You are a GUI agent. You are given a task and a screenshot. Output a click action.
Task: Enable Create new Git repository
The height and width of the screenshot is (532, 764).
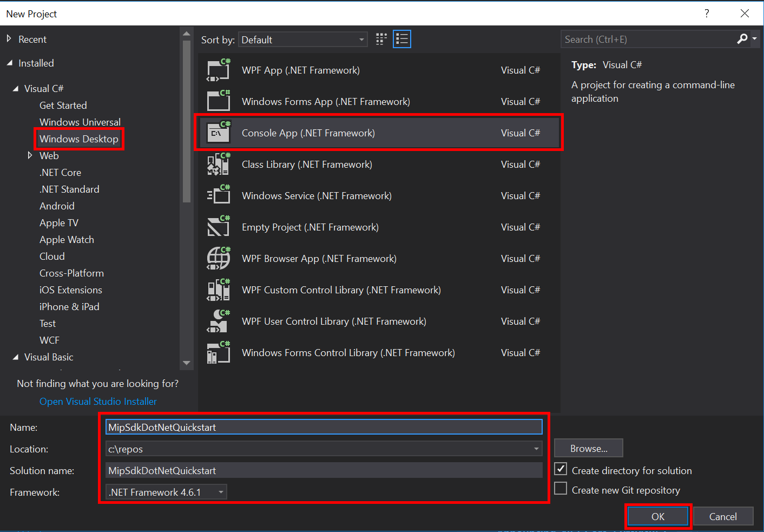561,488
